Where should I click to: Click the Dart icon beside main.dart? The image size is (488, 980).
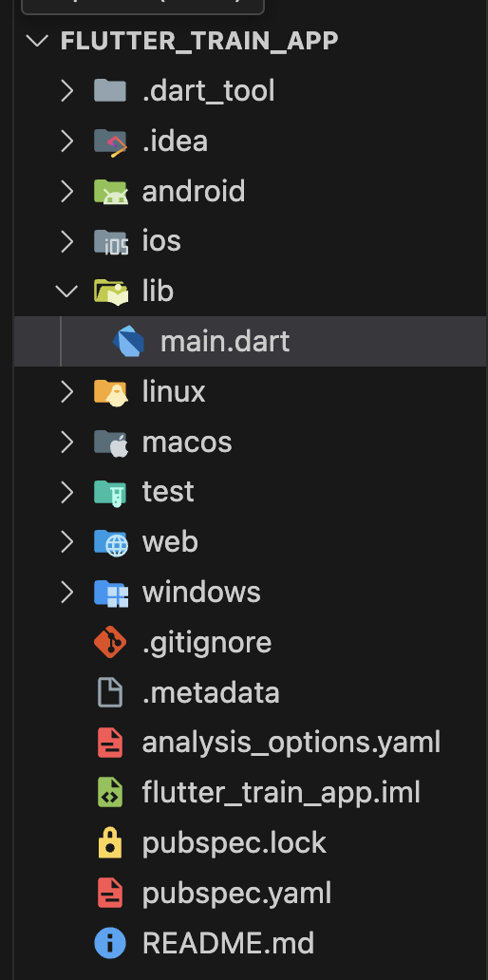point(129,341)
